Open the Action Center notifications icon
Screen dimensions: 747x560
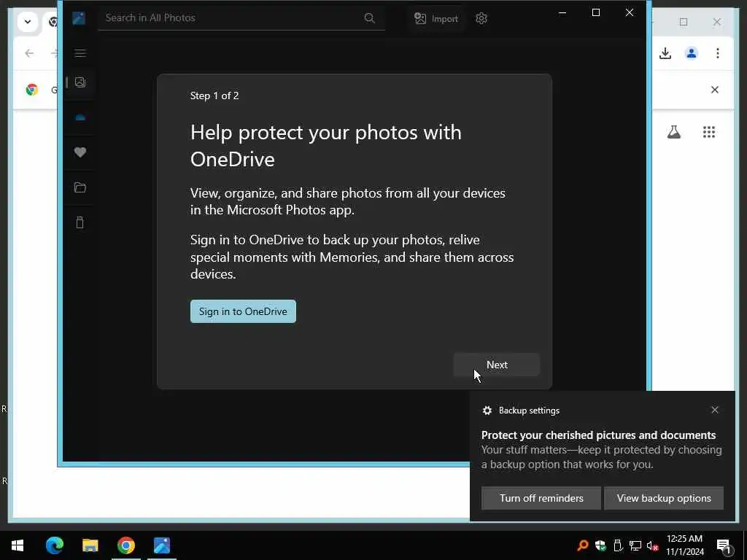tap(724, 545)
